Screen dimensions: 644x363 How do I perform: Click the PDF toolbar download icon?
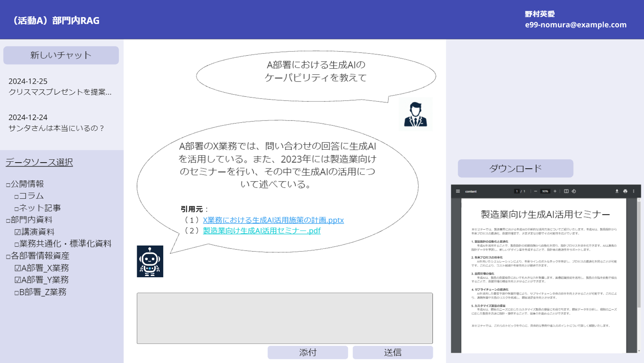[x=617, y=191]
